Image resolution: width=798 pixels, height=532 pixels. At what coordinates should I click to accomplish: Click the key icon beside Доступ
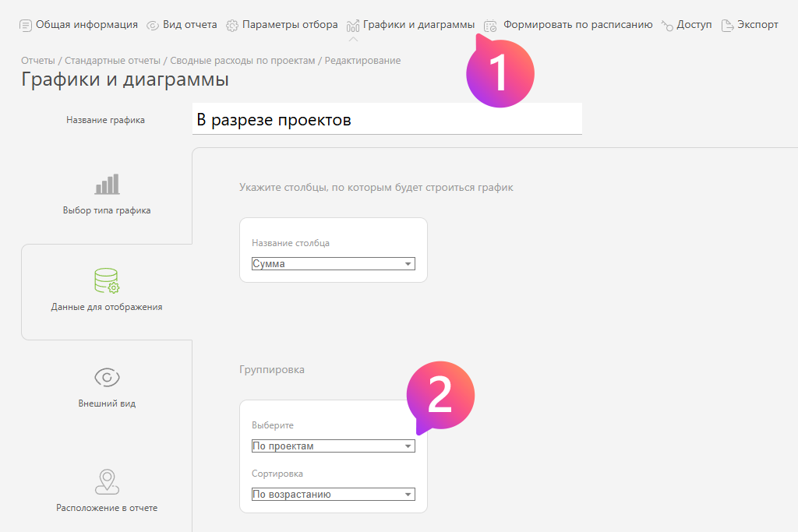tap(667, 25)
